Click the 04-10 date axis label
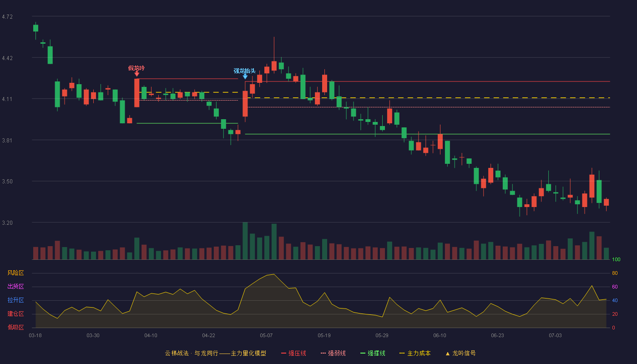This screenshot has width=637, height=364. pyautogui.click(x=151, y=335)
